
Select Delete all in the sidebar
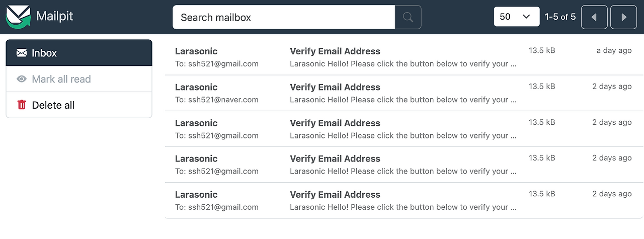(x=79, y=105)
